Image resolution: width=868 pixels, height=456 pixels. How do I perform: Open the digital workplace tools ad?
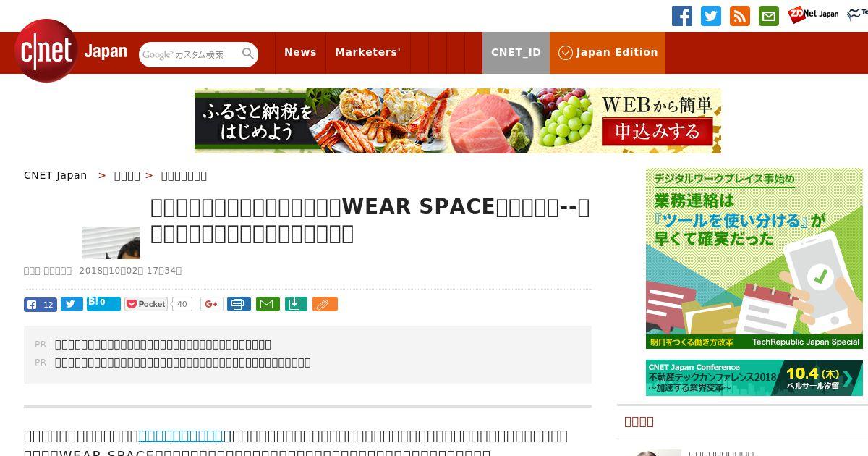tap(754, 258)
